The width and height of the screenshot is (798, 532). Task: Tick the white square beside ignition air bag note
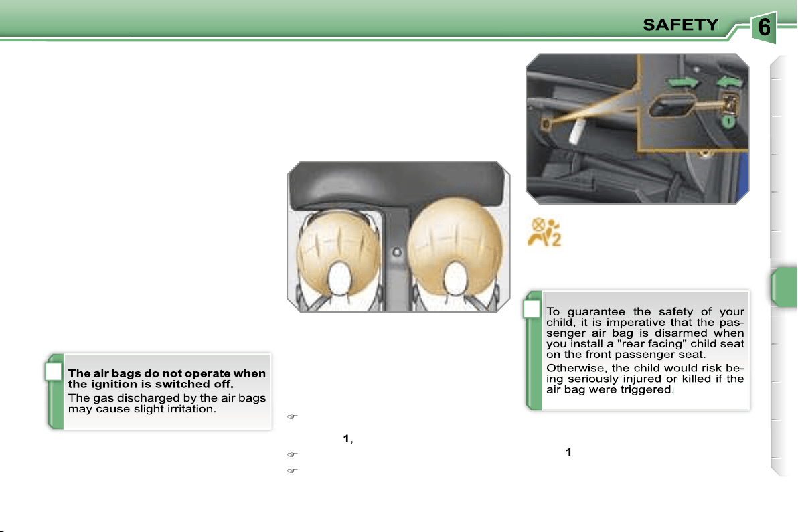click(54, 372)
